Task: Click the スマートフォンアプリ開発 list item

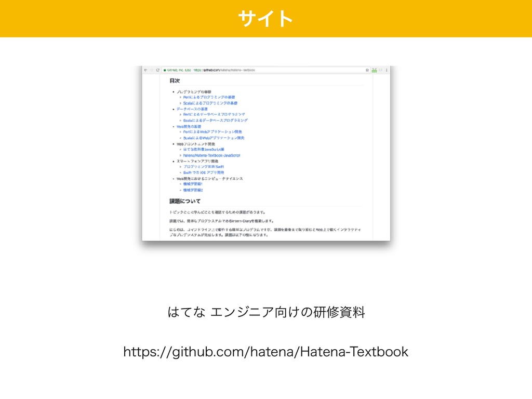Action: tap(197, 161)
